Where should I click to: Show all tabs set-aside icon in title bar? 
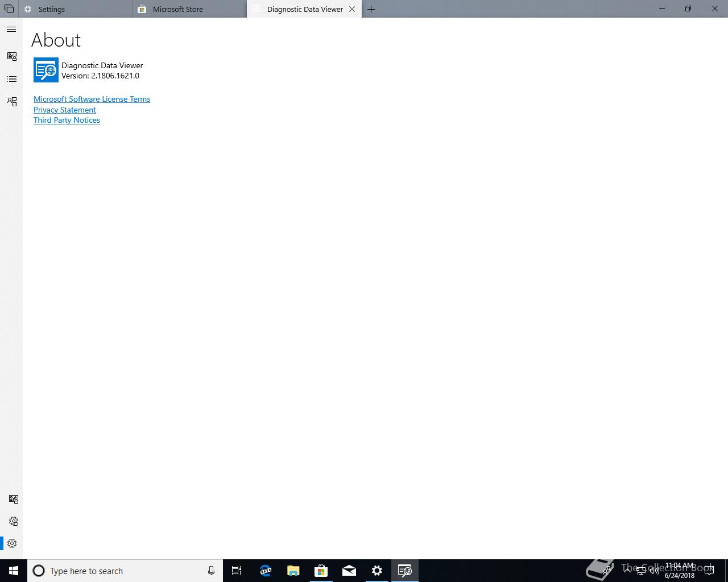9,9
